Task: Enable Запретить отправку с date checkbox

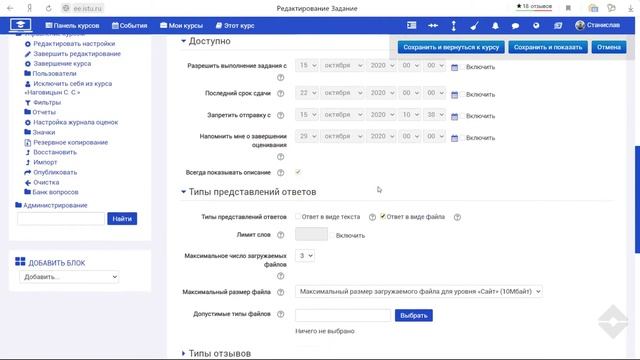Action: tap(463, 116)
